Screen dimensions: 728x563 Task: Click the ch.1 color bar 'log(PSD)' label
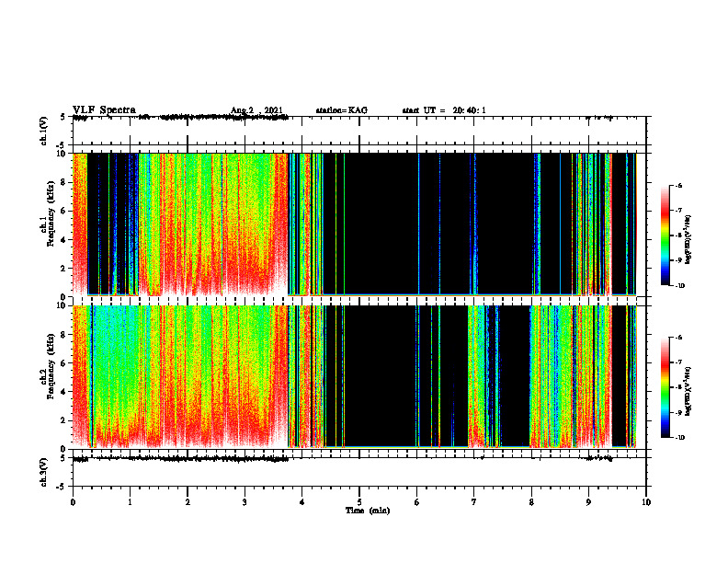[x=688, y=240]
